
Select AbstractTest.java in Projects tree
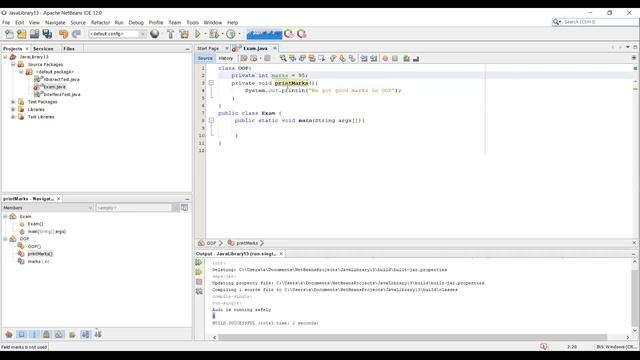[x=61, y=79]
